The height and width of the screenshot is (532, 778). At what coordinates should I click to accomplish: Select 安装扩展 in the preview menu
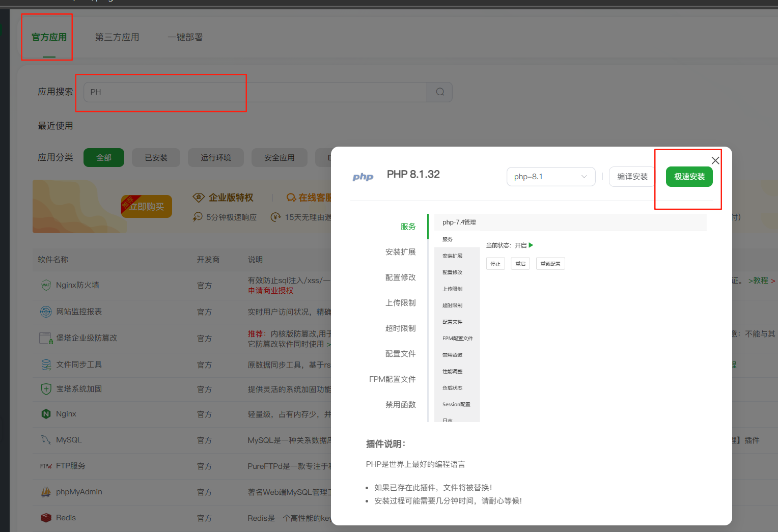click(401, 252)
